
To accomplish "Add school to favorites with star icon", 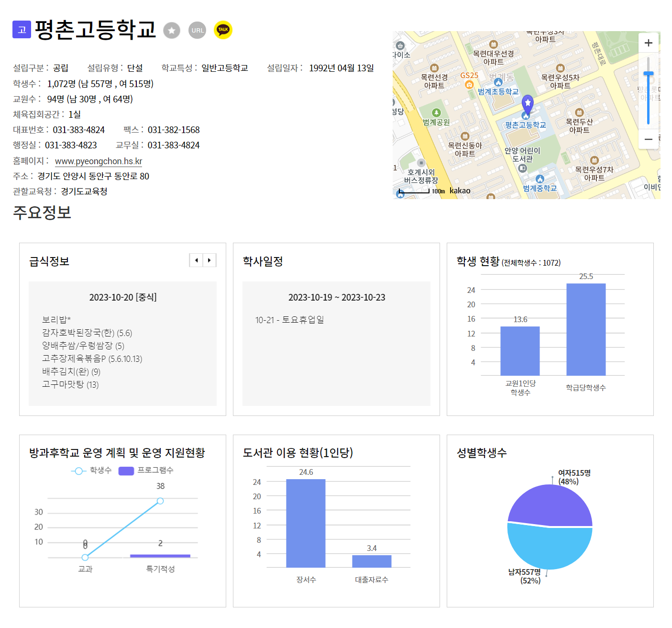I will pos(172,31).
